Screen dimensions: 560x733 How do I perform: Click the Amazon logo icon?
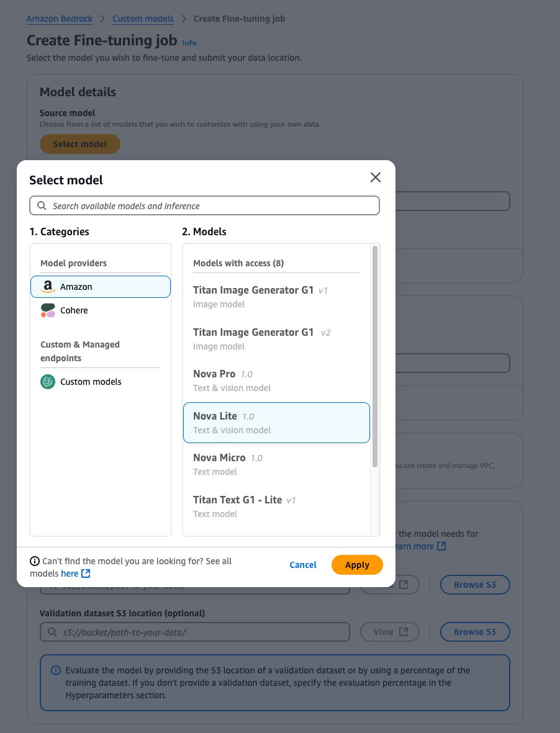(x=48, y=287)
